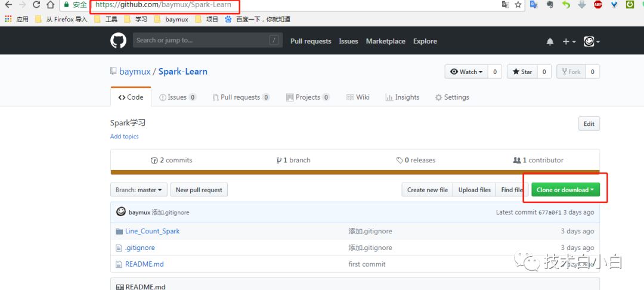Open the 从 Firefox 导入 bookmarks folder
This screenshot has width=644, height=290.
point(61,19)
